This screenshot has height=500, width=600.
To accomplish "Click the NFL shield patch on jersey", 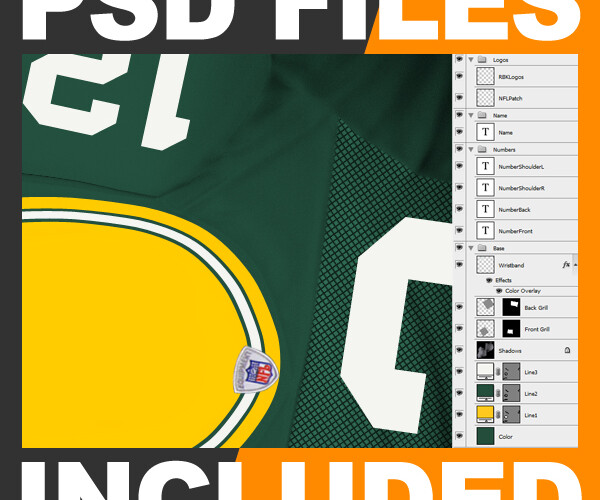I will [256, 370].
